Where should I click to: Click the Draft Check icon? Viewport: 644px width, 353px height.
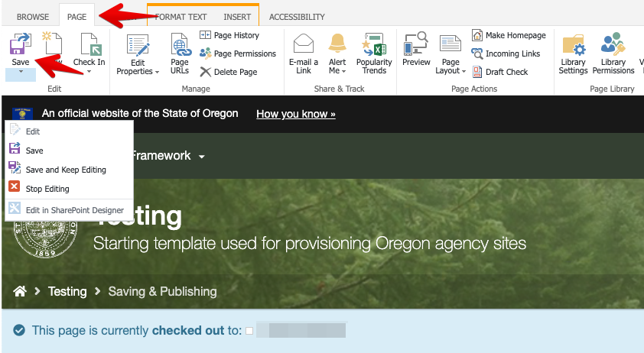477,72
